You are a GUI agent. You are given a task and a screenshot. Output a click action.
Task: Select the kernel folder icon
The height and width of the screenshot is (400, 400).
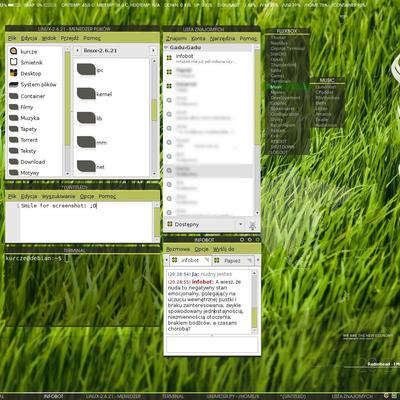[x=86, y=94]
